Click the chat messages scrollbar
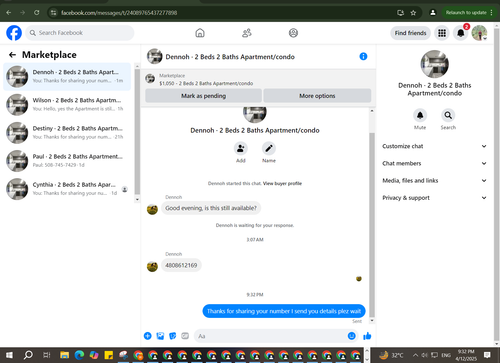Viewport: 500px width, 363px height. pyautogui.click(x=372, y=225)
